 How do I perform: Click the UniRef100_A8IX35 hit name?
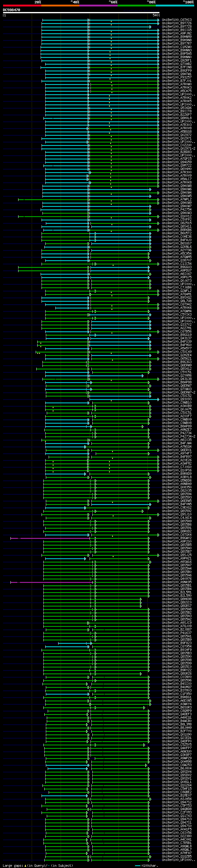(x=177, y=440)
